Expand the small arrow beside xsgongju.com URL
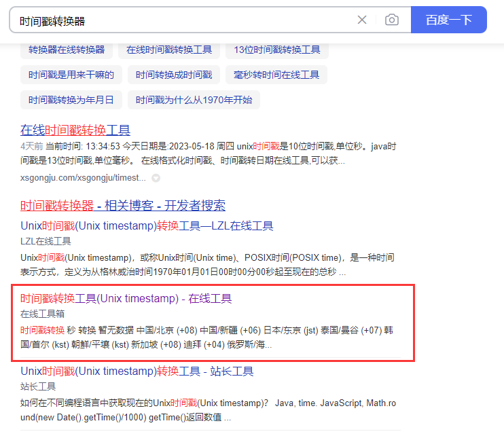504x436 pixels. point(156,178)
